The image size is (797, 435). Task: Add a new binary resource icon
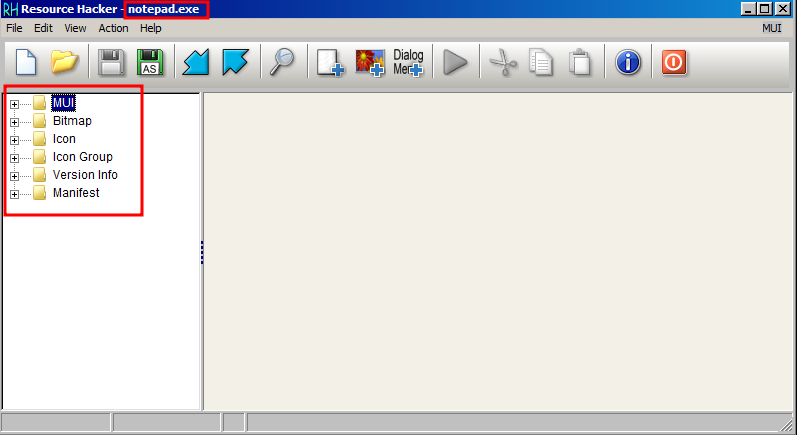point(330,63)
